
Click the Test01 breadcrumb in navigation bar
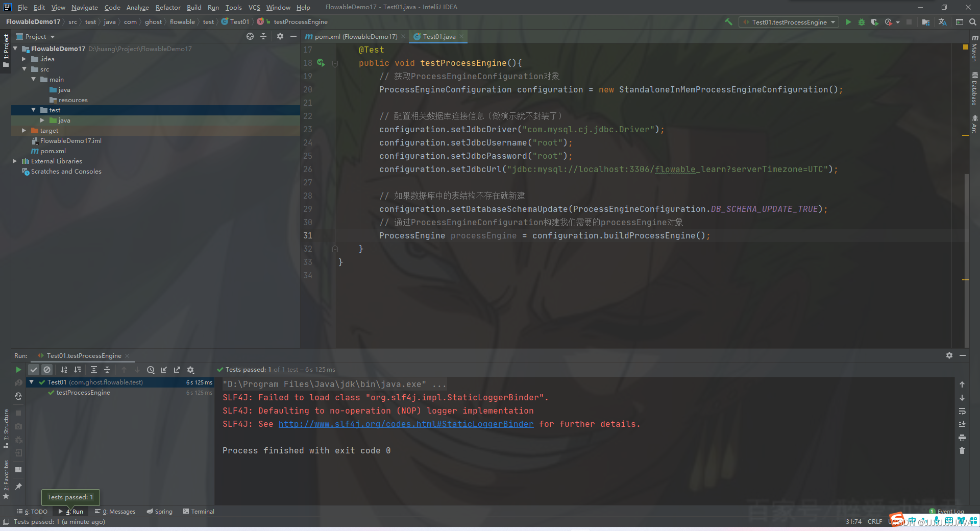235,21
